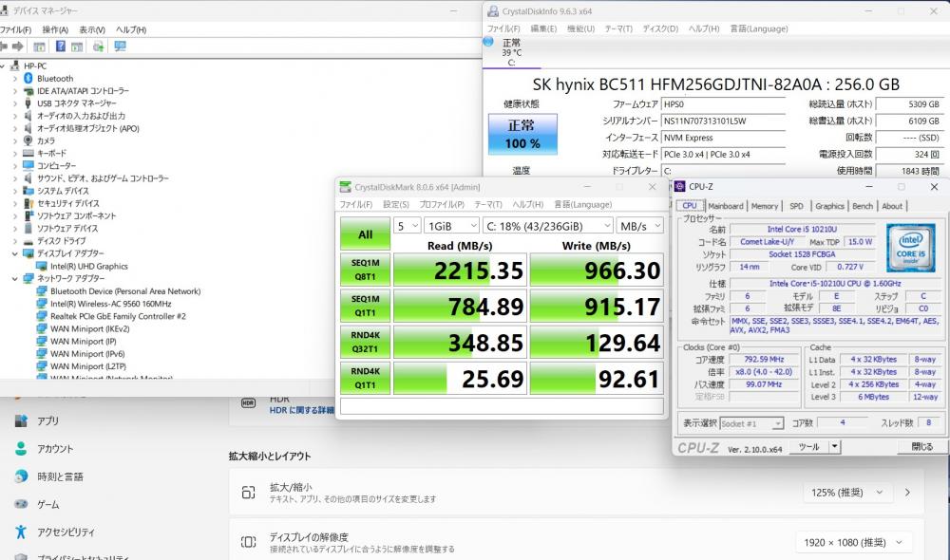Click the empty comment field in CrystalDiskMark
The width and height of the screenshot is (950, 560).
[502, 406]
